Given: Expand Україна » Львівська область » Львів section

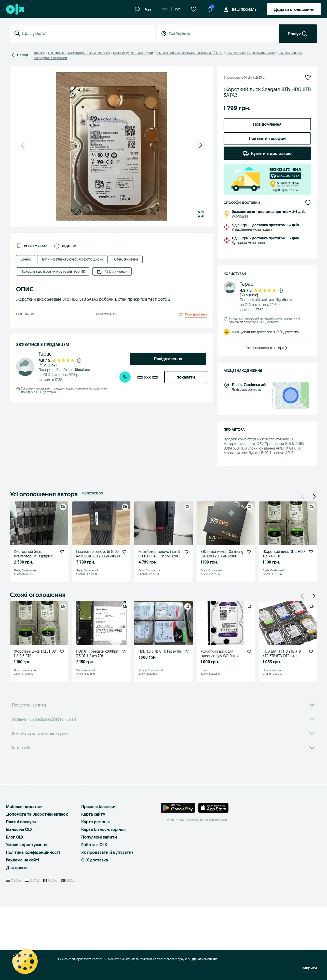Looking at the screenshot, I should [163, 719].
